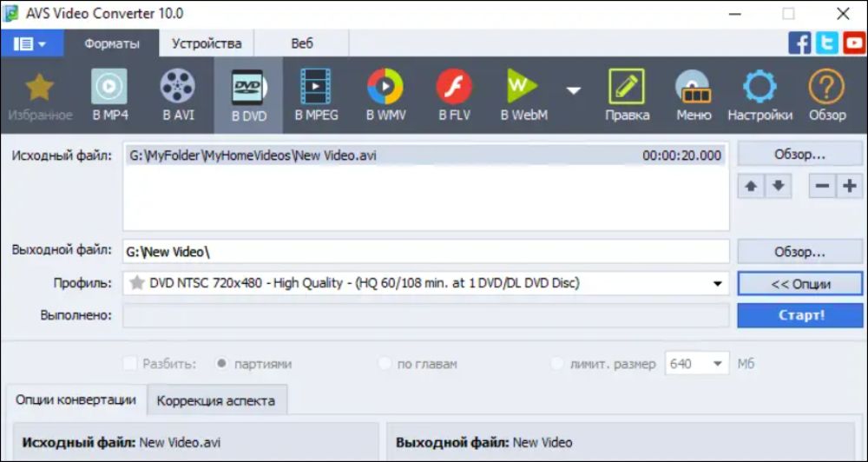Switch to the Форматы tab
Screen dimensions: 868x462
[112, 43]
